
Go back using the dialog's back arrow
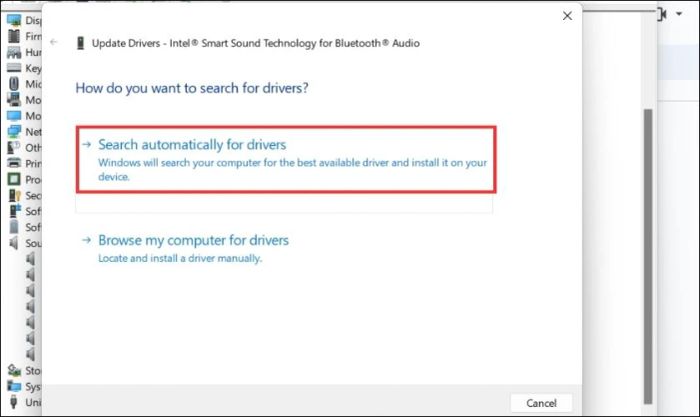point(54,42)
